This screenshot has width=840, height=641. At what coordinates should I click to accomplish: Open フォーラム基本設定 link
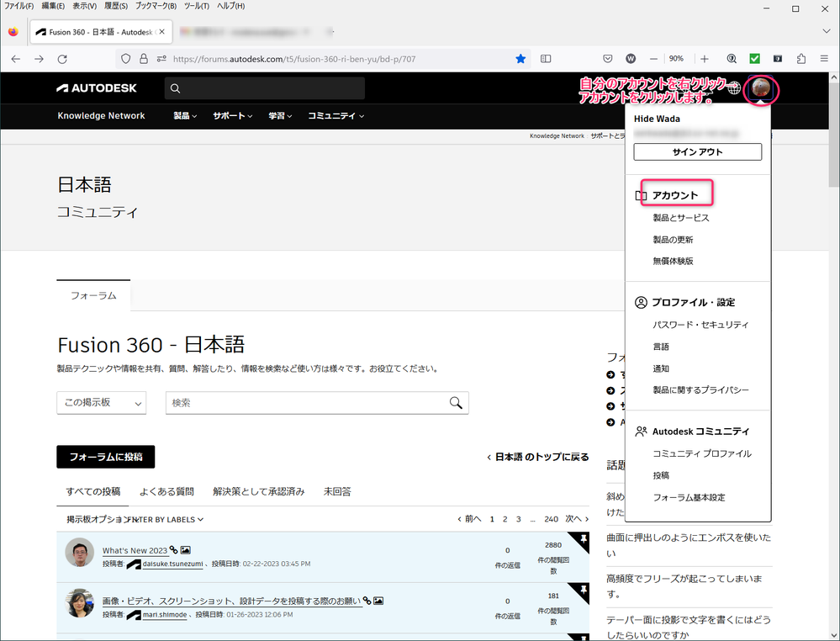(x=689, y=497)
